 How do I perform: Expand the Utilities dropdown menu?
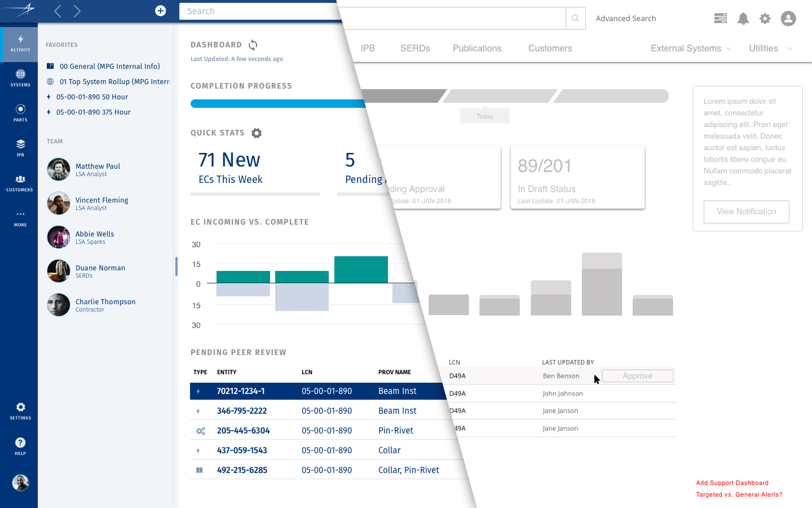click(770, 49)
